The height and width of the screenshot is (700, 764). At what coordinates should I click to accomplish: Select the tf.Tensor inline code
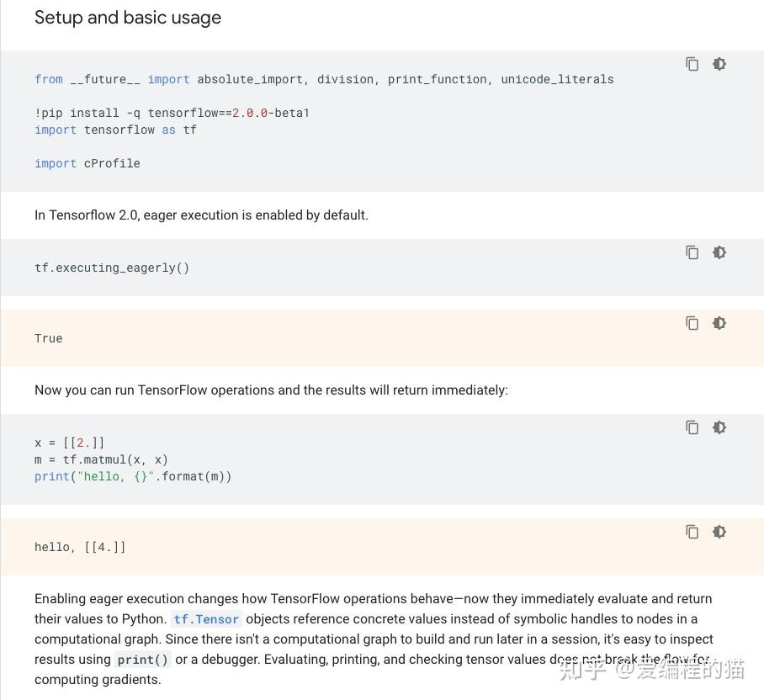(206, 619)
